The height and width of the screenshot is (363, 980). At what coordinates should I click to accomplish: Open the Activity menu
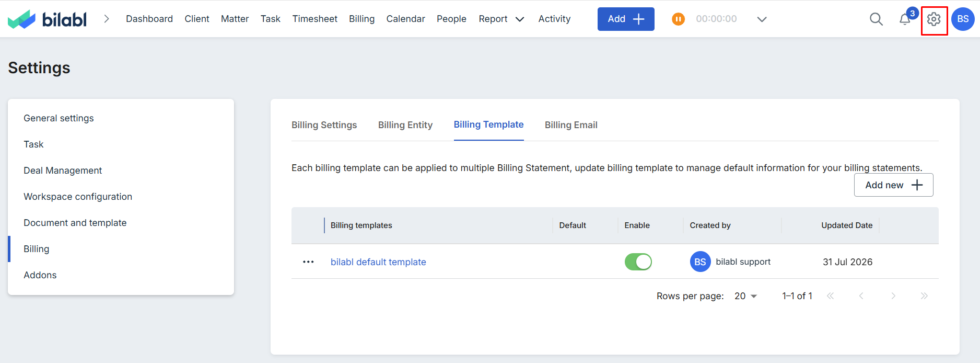coord(555,19)
